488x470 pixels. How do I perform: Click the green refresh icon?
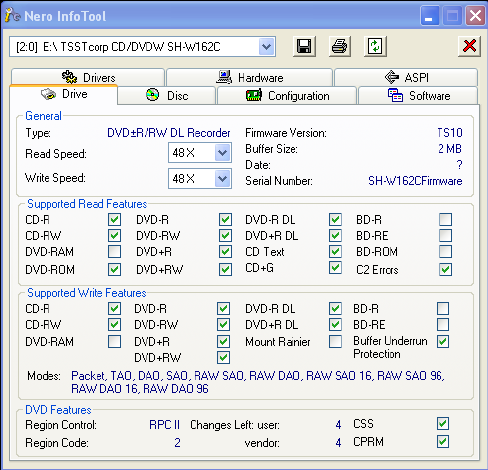point(375,46)
